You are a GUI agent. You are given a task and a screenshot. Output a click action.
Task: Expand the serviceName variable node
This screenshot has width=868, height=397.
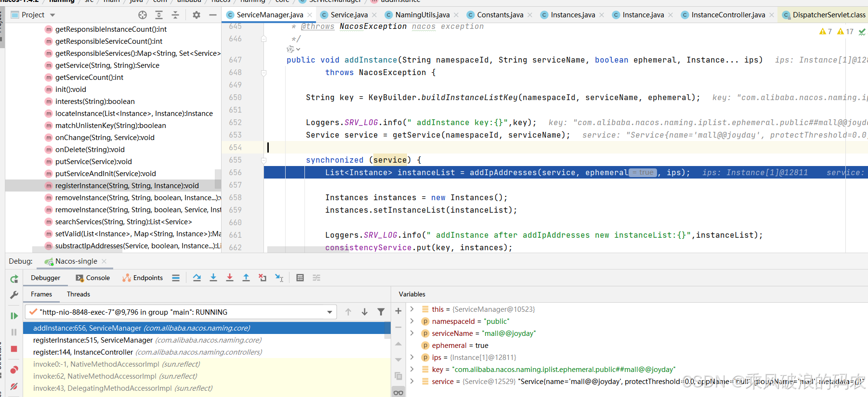coord(412,333)
